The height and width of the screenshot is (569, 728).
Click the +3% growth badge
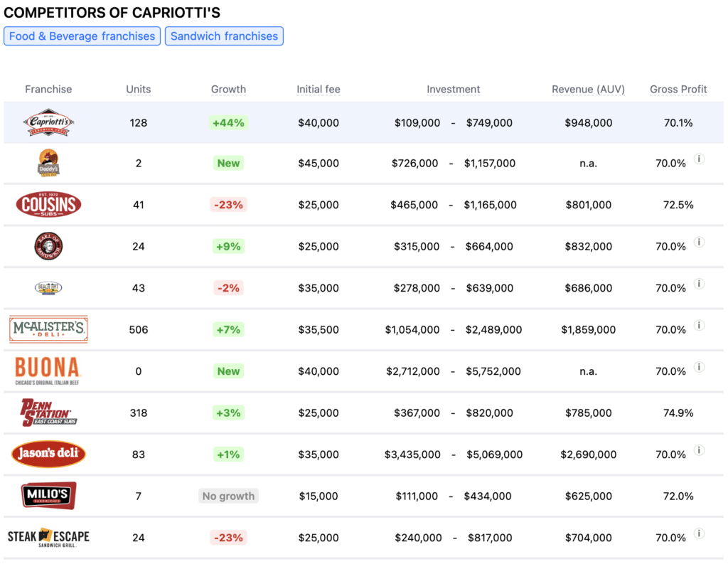228,413
